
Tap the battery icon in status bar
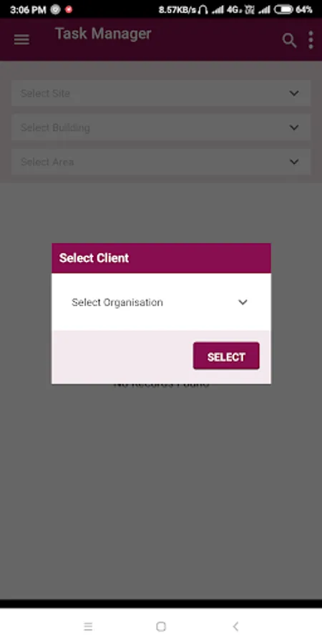point(283,9)
